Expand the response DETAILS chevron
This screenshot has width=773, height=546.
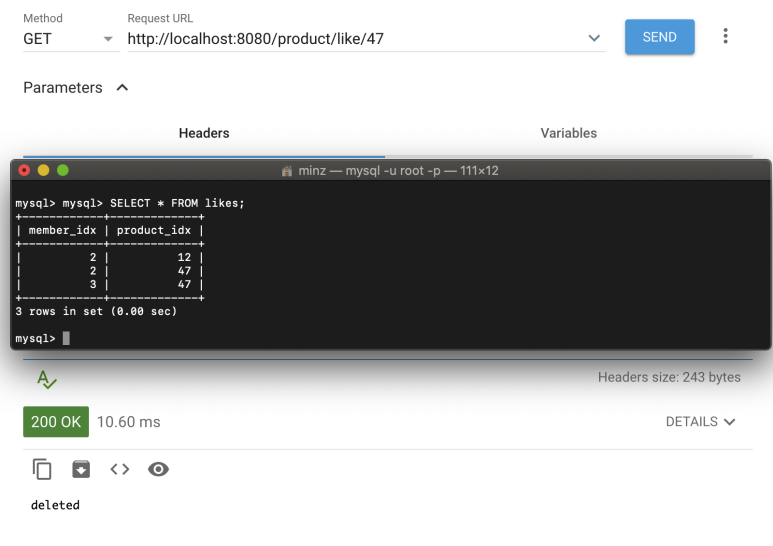(x=730, y=422)
